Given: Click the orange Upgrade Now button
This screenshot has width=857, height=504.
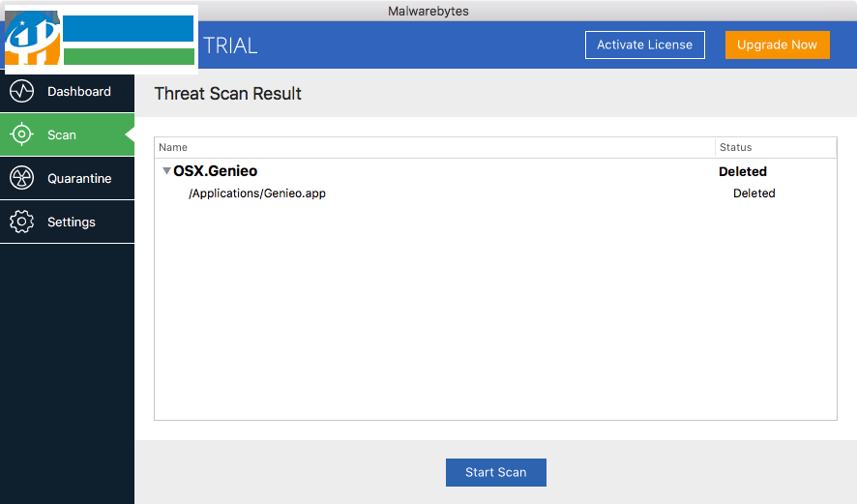Looking at the screenshot, I should [778, 44].
